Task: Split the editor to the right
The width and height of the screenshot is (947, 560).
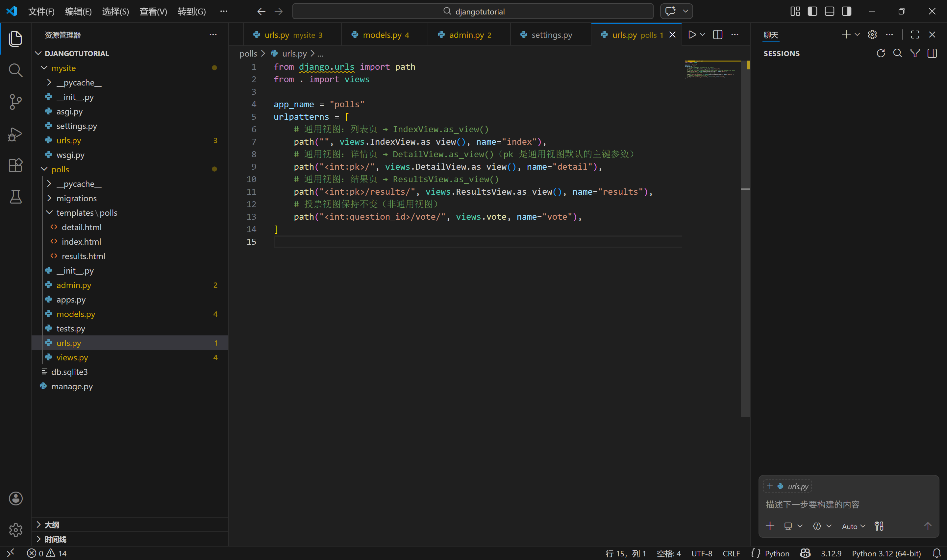Action: pos(717,35)
